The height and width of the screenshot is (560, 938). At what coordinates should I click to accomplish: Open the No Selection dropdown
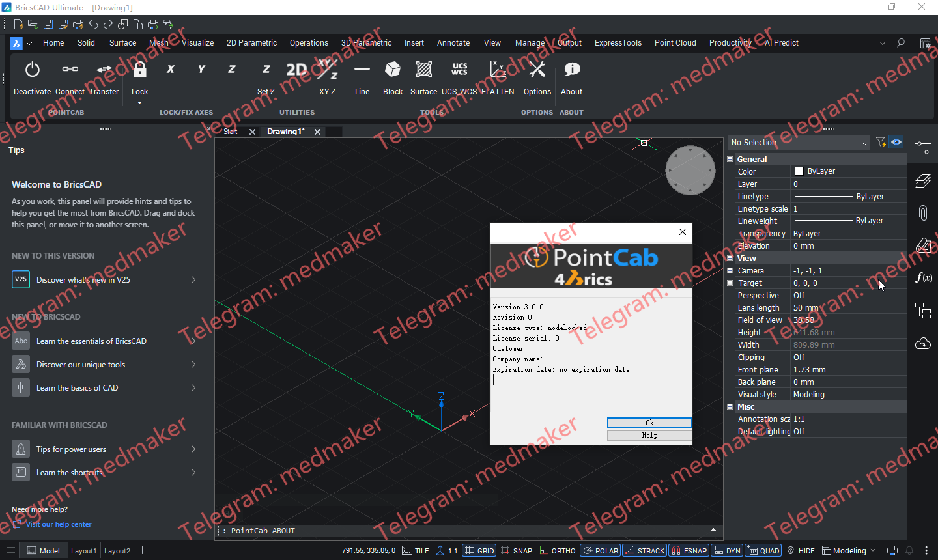864,142
